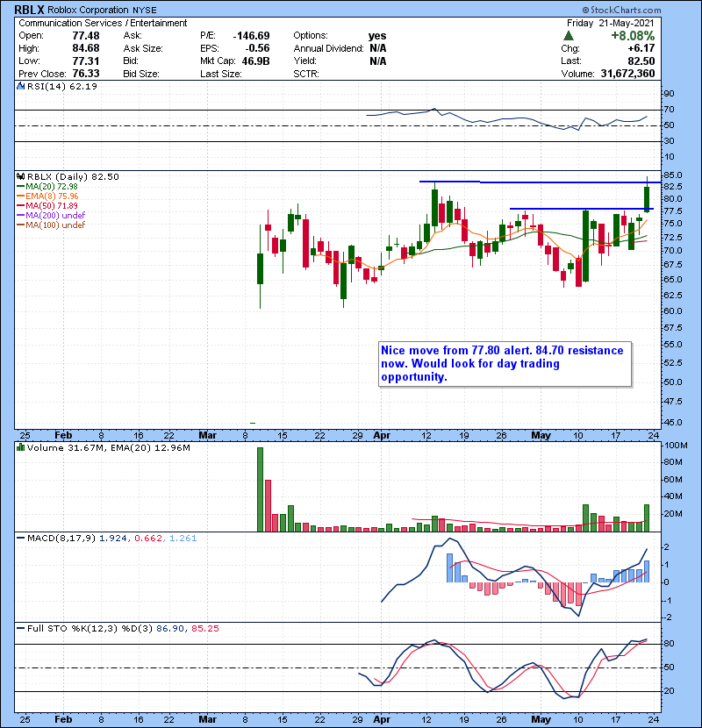
Task: Click Communication Services / Entertainment sector text
Action: (x=103, y=23)
